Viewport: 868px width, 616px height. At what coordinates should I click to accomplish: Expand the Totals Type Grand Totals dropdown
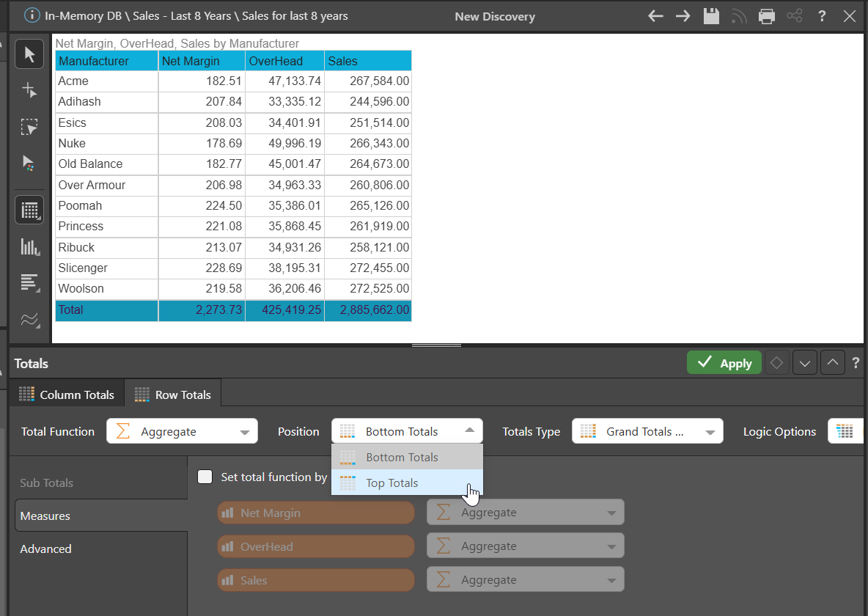(x=647, y=431)
